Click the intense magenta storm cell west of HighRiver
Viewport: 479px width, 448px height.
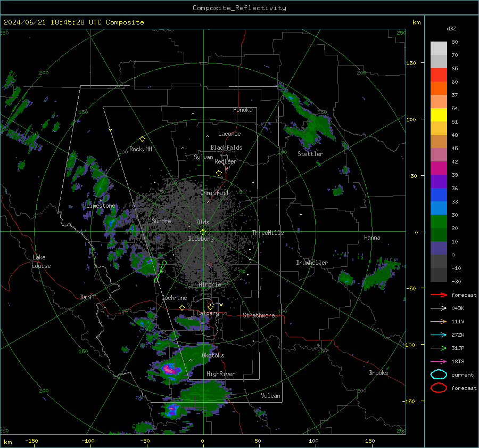point(170,369)
